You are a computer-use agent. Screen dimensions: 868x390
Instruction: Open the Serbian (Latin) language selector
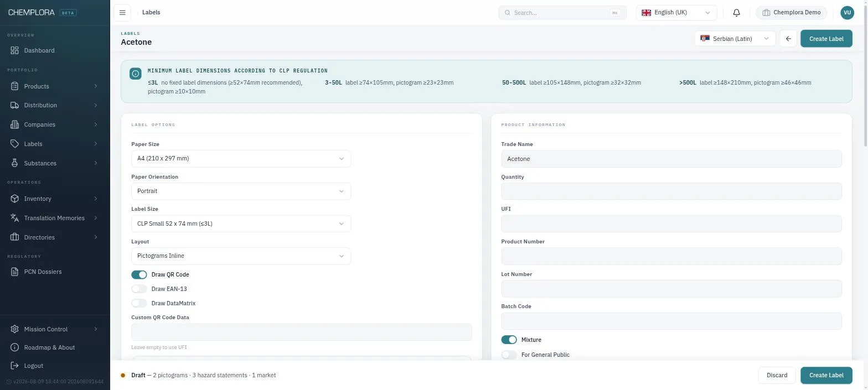(735, 39)
